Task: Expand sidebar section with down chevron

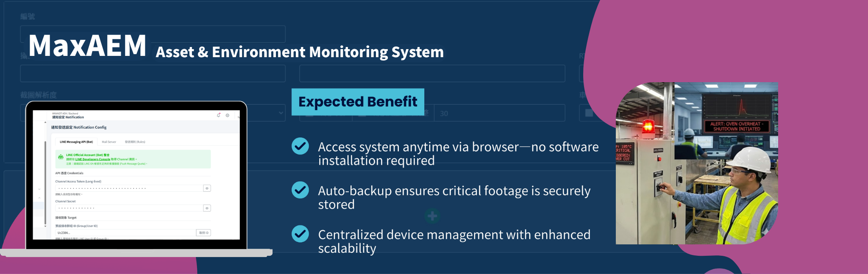Action: (x=39, y=189)
